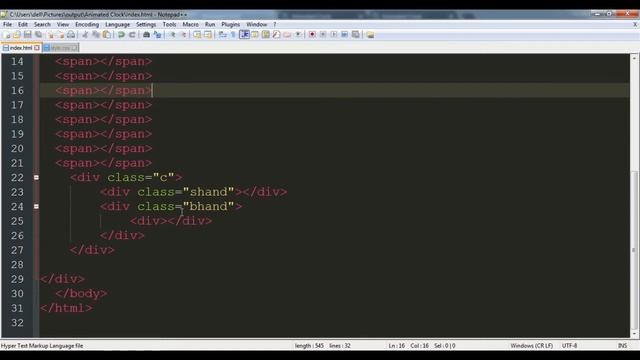Open the ? help menu

click(x=275, y=24)
